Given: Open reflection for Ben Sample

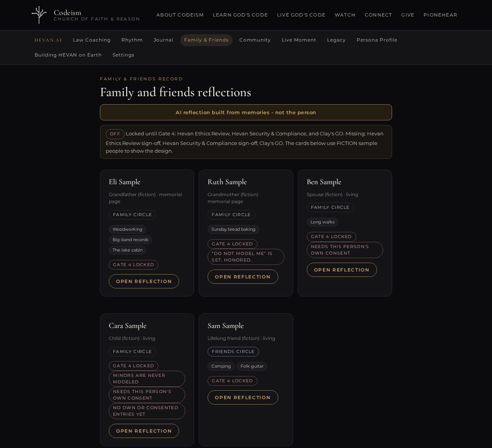Looking at the screenshot, I should coord(342,270).
